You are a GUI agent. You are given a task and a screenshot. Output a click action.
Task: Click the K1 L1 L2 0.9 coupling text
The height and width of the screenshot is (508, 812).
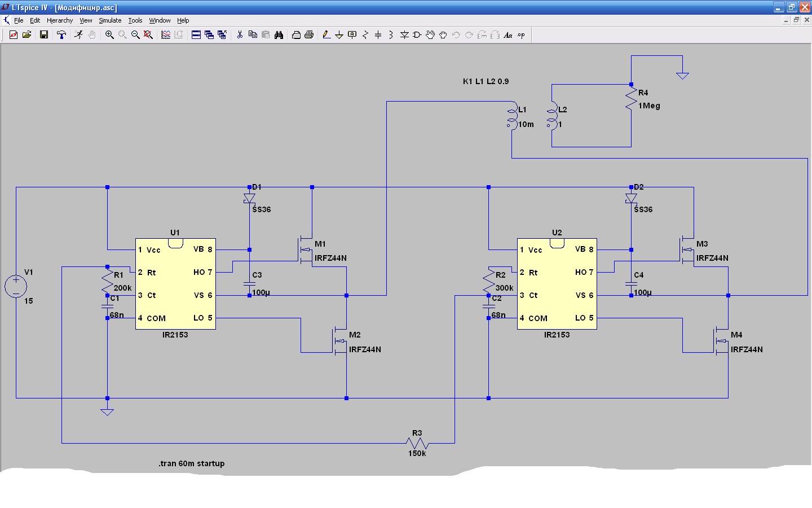point(486,81)
